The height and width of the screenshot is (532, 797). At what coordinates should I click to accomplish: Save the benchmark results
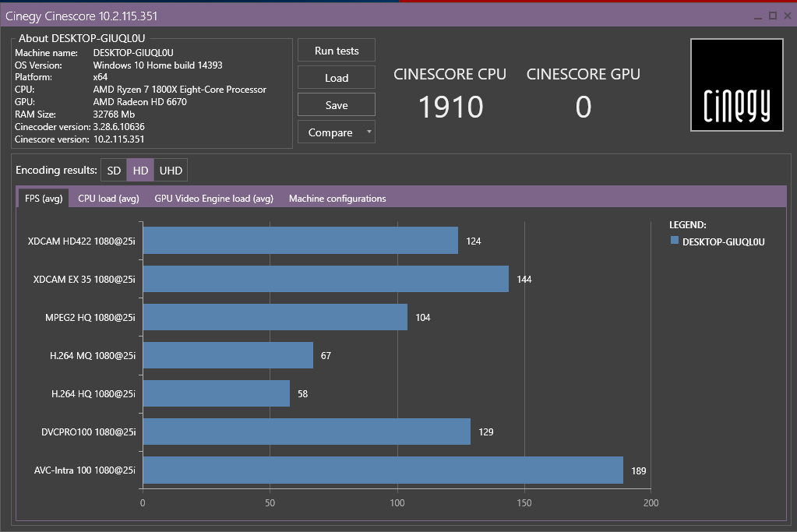(337, 105)
